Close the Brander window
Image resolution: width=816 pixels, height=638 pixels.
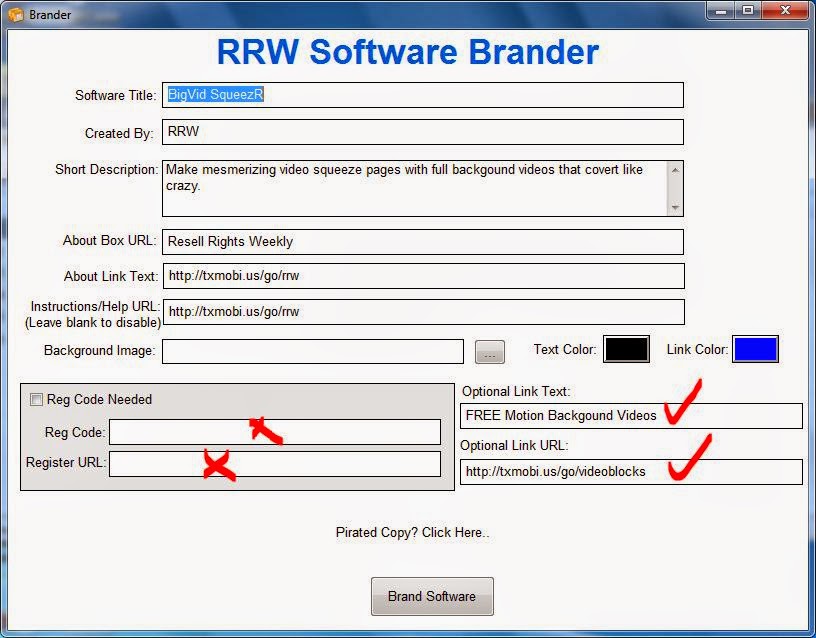click(x=786, y=11)
